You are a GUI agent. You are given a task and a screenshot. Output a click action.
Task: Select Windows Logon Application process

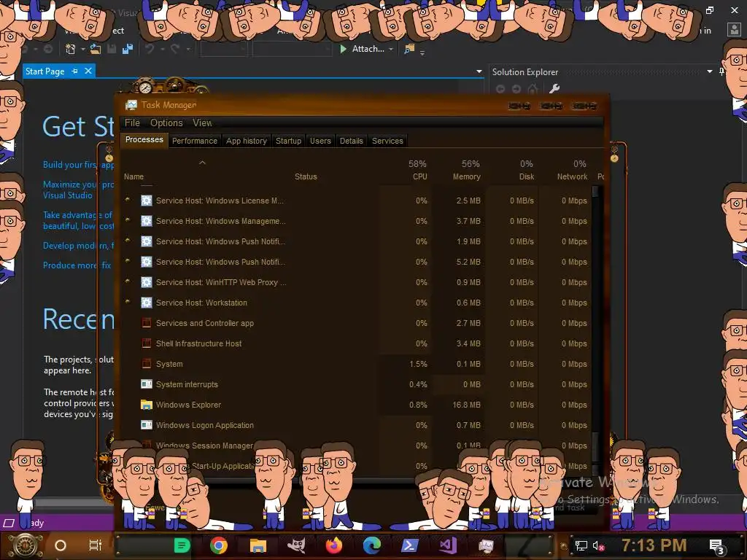356,425
